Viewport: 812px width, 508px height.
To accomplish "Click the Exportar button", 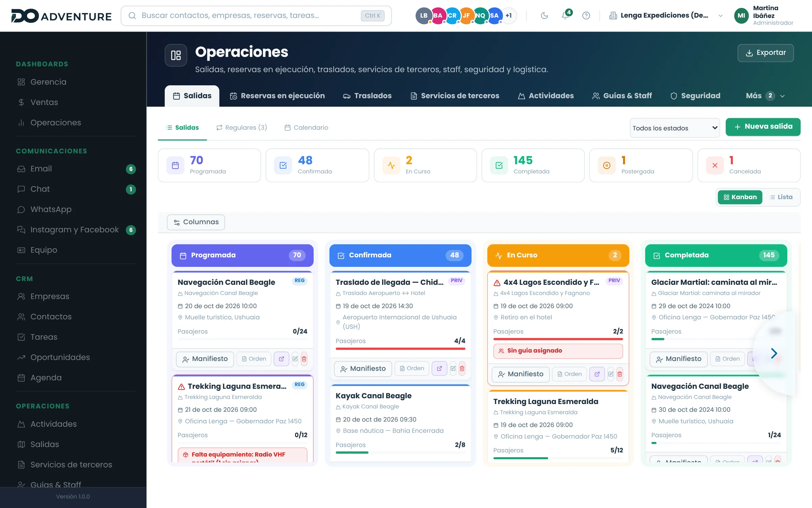I will (x=766, y=53).
